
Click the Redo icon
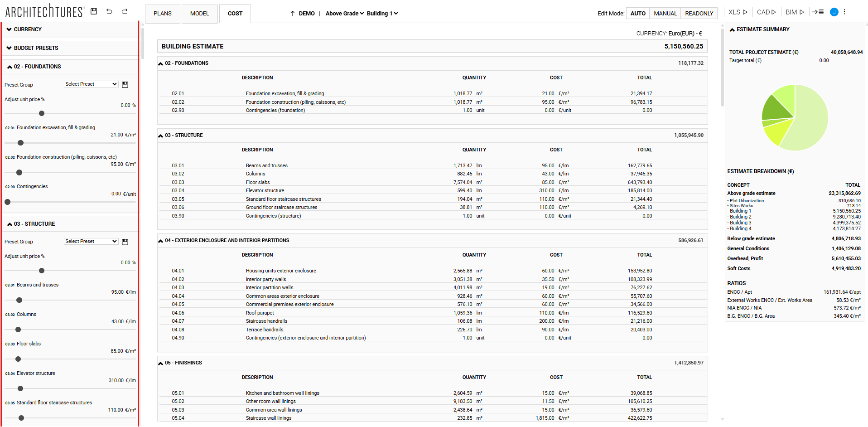coord(124,11)
